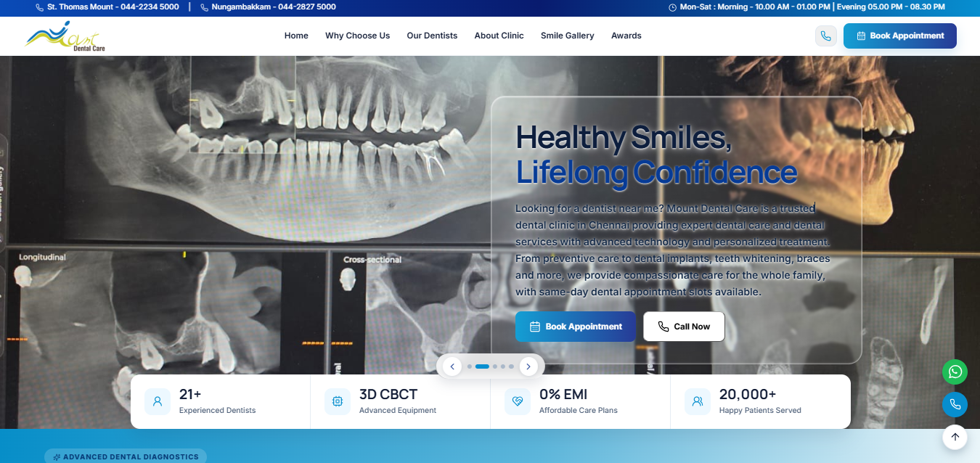Click the back-to-top arrow icon
Viewport: 980px width, 463px height.
pos(955,437)
